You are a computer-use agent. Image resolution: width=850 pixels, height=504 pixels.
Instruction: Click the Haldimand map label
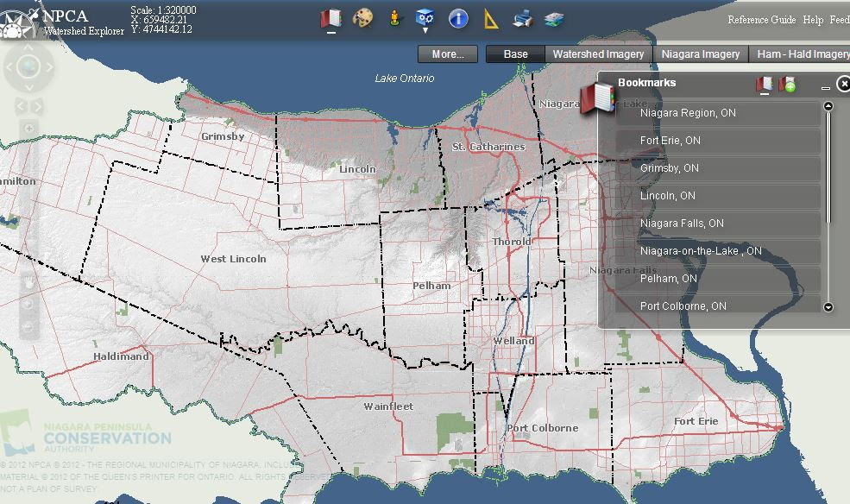click(121, 356)
